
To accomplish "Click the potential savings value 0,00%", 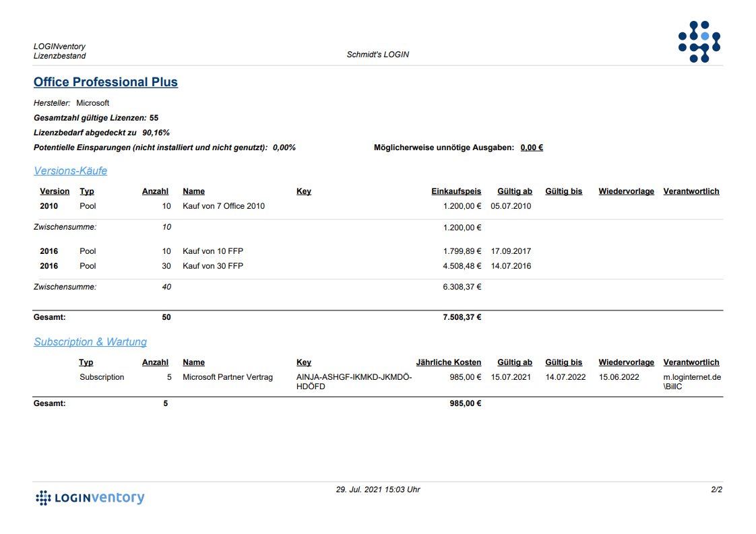I will [284, 147].
